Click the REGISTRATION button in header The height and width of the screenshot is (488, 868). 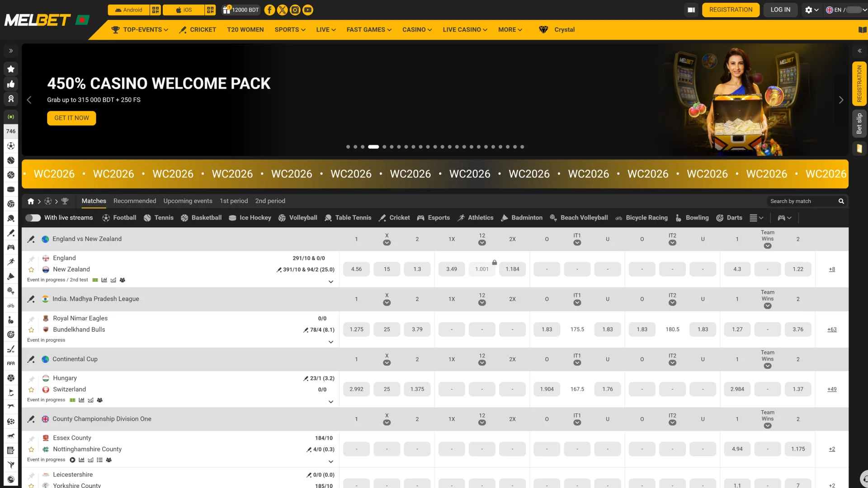coord(731,10)
